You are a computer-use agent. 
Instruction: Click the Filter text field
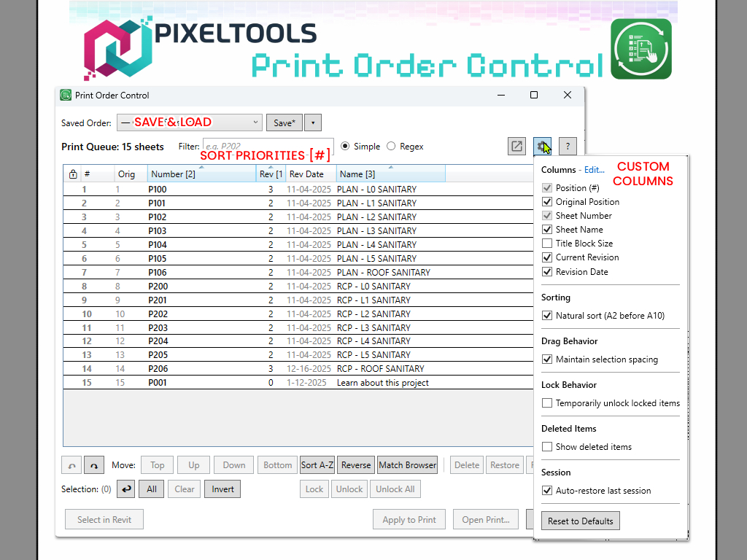[267, 147]
